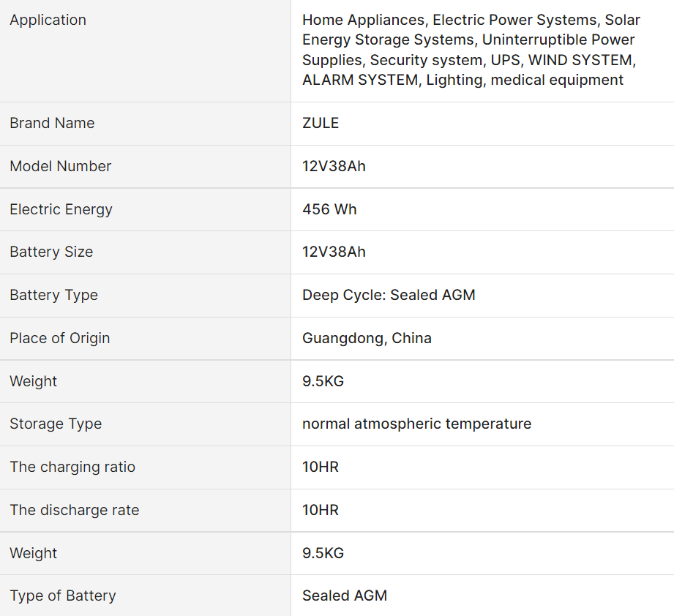Select 10HR value in discharge rate row
Image resolution: width=674 pixels, height=616 pixels.
click(321, 510)
